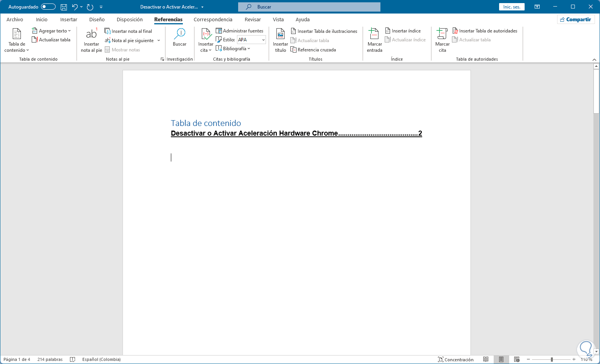Open the Undo history dropdown arrow
The image size is (600, 364).
[81, 7]
